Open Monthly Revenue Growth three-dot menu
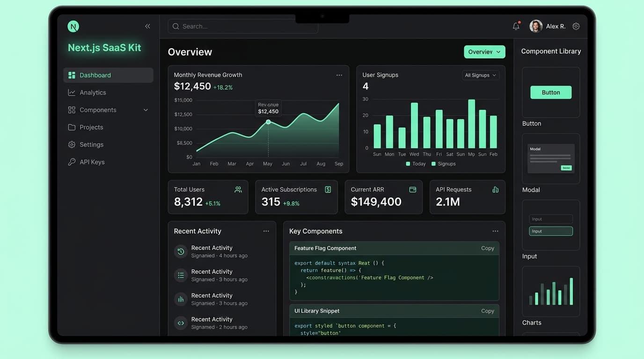The width and height of the screenshot is (644, 359). click(339, 75)
